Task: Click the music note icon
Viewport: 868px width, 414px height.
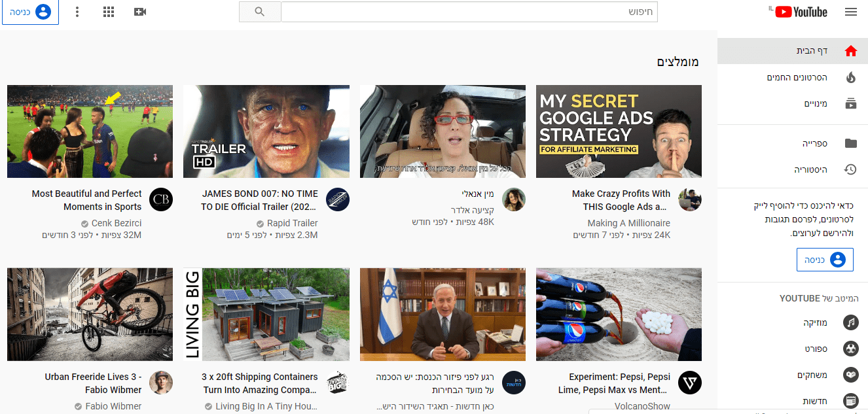Action: (851, 322)
